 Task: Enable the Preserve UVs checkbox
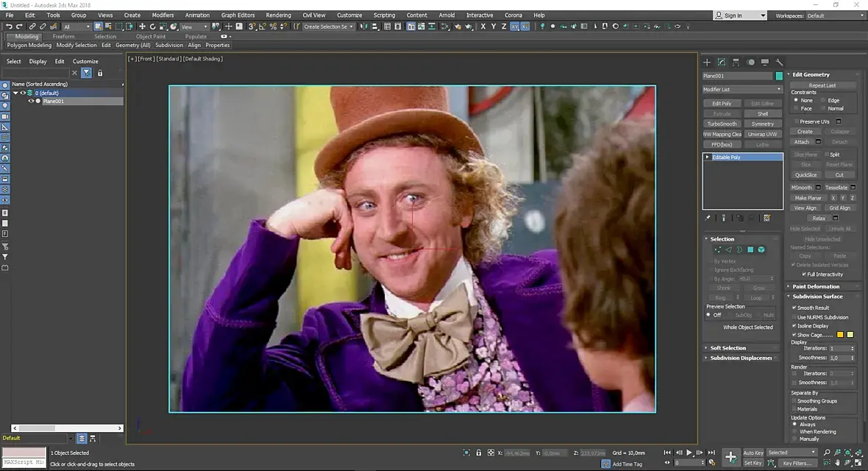796,121
